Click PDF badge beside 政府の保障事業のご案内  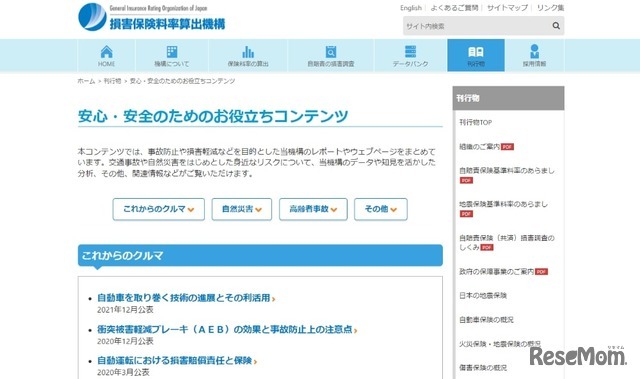541,272
